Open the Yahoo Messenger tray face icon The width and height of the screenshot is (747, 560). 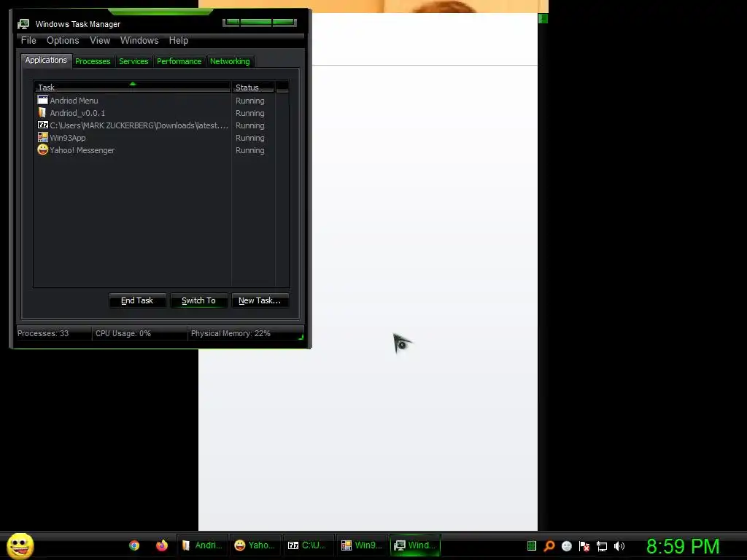(x=566, y=546)
